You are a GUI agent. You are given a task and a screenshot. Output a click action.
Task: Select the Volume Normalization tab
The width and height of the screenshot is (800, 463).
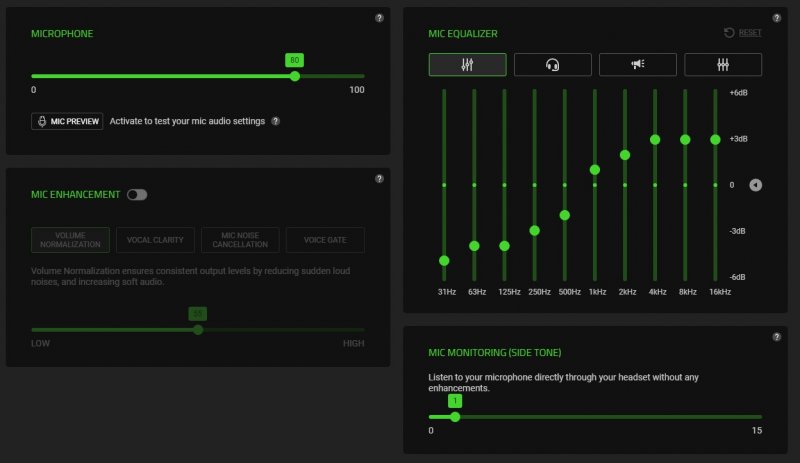[x=70, y=240]
